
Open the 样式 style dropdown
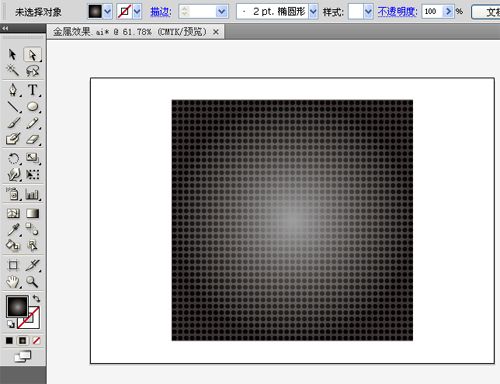(368, 12)
